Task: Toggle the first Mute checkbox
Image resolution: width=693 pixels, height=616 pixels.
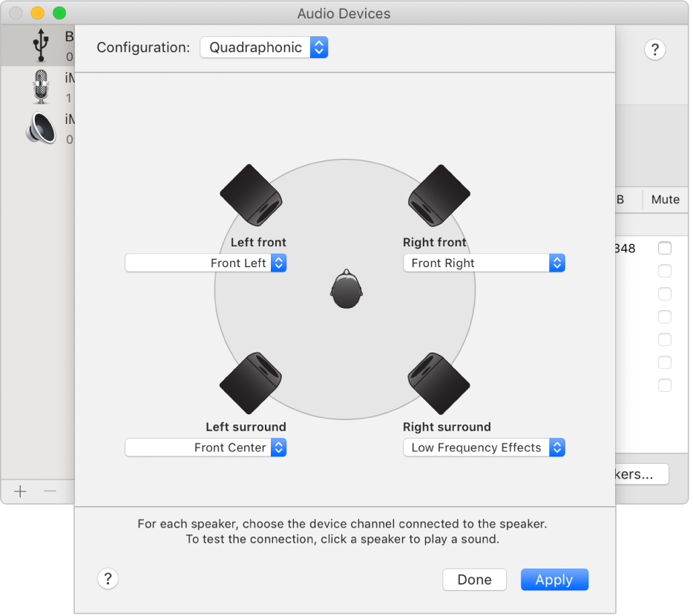Action: tap(665, 248)
